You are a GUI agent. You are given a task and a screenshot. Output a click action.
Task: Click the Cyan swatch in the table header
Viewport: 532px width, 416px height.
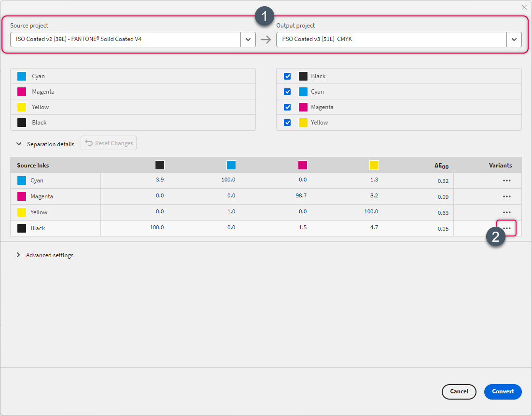tap(231, 165)
